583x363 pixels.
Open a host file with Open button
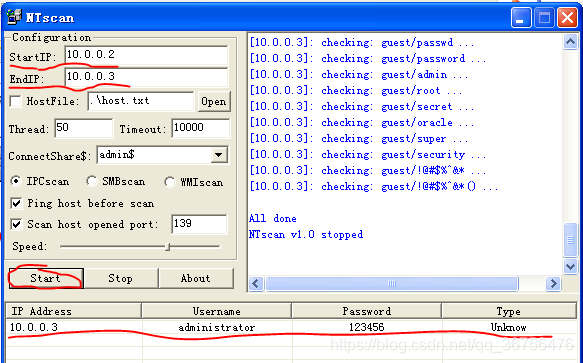click(214, 102)
